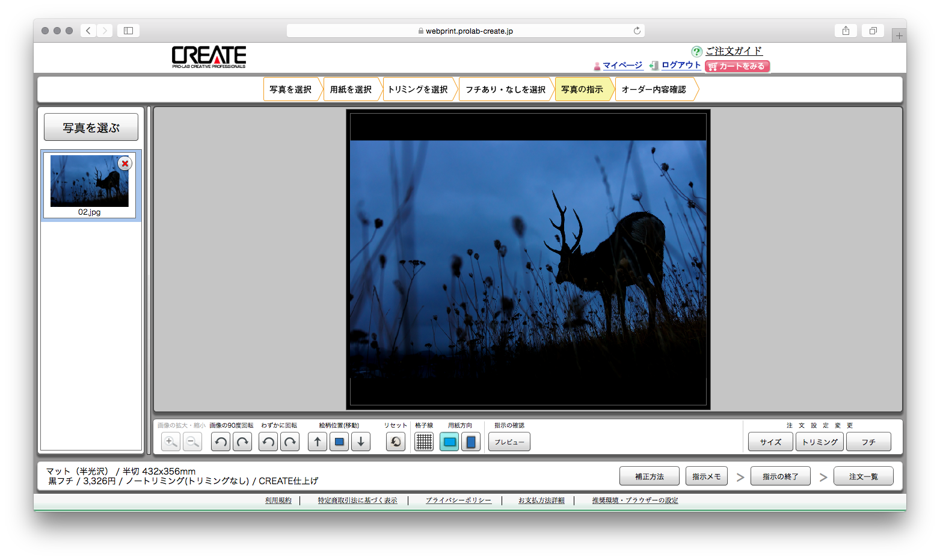Click the green question mark help icon

click(697, 52)
